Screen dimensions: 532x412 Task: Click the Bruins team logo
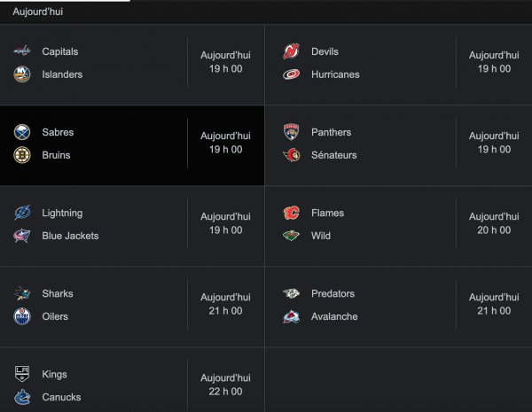tap(22, 155)
